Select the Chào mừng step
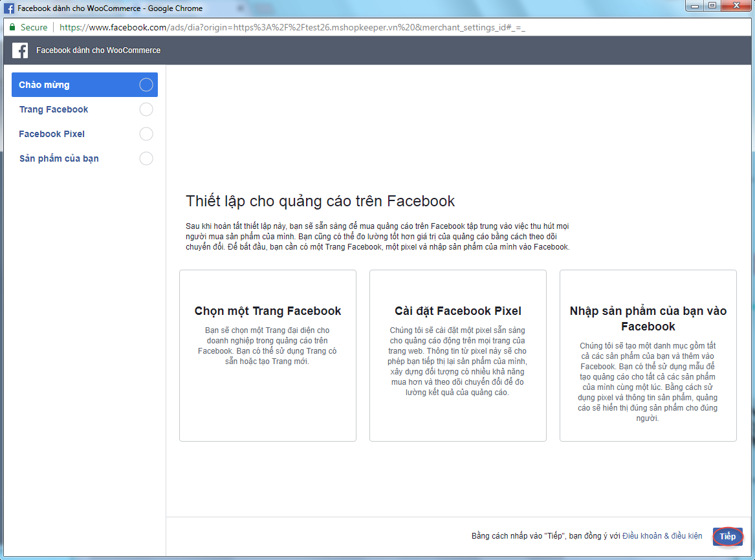Screen dimensions: 755x560 pyautogui.click(x=85, y=85)
